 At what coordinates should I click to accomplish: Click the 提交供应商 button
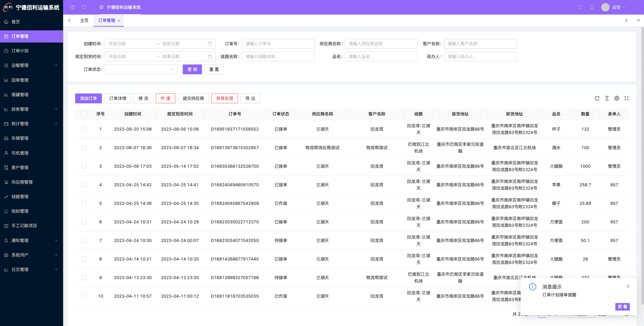click(194, 98)
